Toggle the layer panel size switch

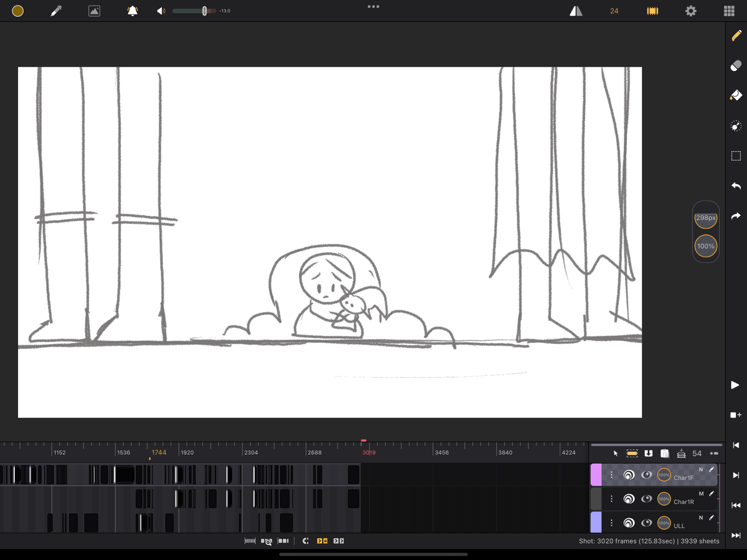[714, 454]
